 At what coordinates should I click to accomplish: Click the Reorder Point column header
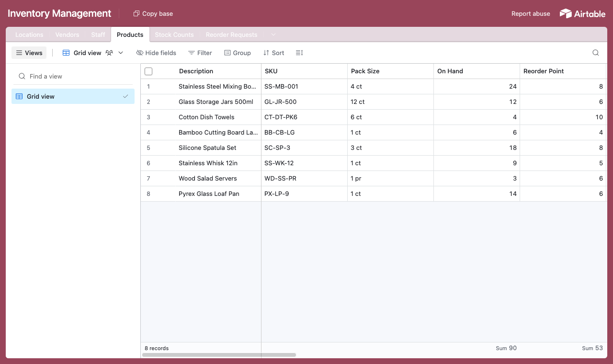pos(563,71)
